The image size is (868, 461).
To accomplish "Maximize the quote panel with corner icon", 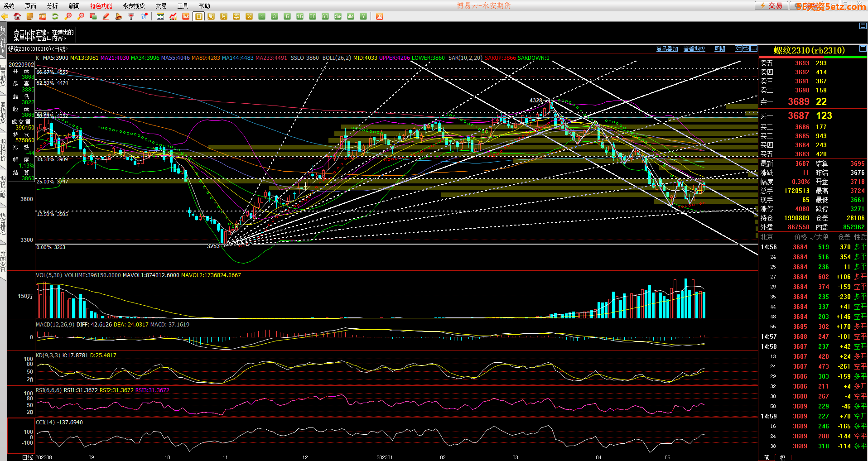I will (863, 48).
